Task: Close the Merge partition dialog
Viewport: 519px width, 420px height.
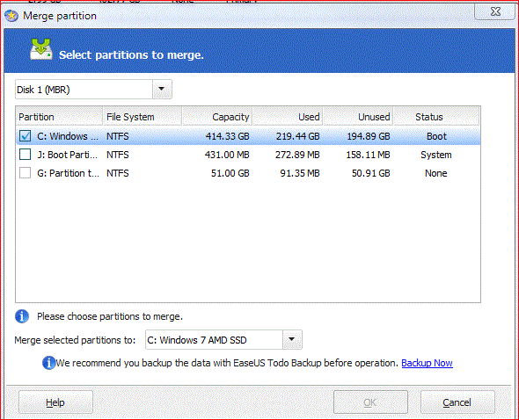Action: [495, 11]
